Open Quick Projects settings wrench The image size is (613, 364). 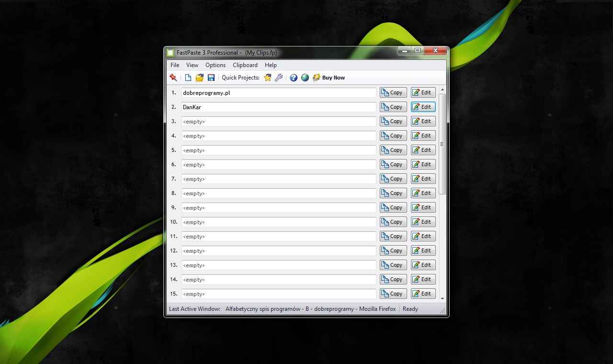click(279, 77)
